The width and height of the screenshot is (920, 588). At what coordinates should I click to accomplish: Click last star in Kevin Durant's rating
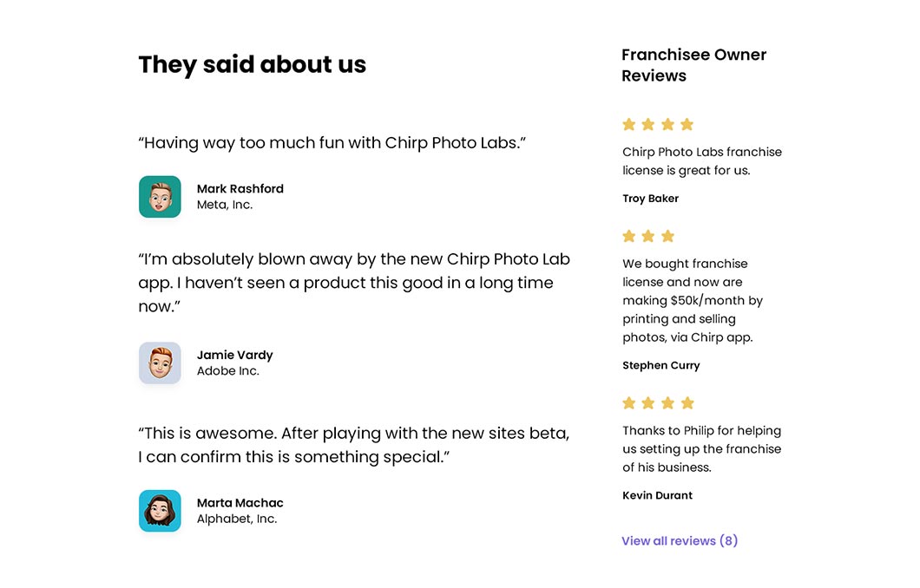(x=687, y=402)
